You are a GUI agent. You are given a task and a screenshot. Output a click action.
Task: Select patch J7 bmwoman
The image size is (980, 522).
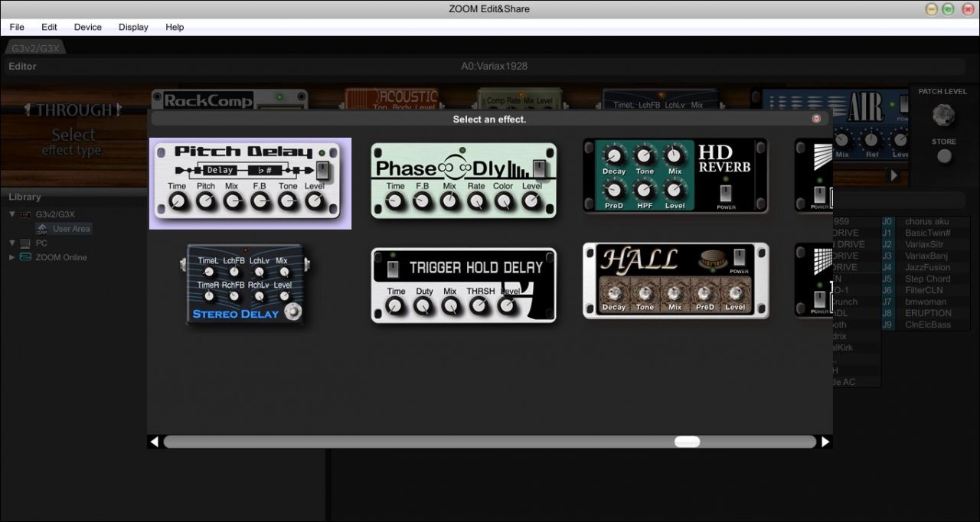(925, 302)
